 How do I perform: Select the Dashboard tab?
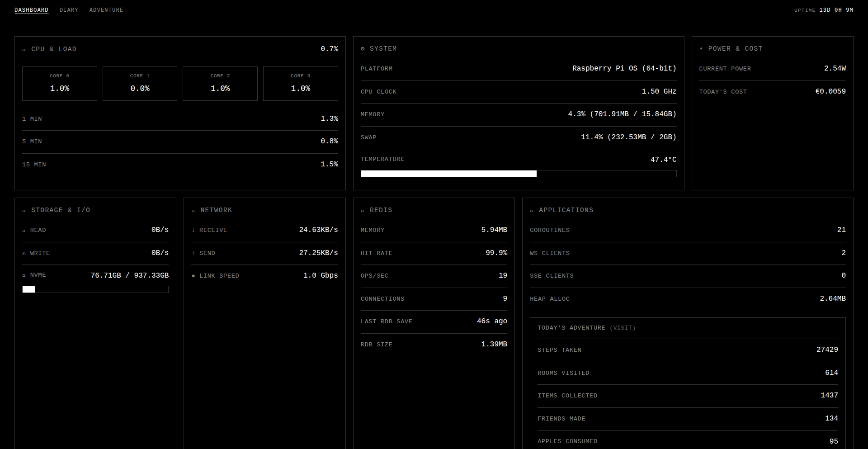[31, 10]
